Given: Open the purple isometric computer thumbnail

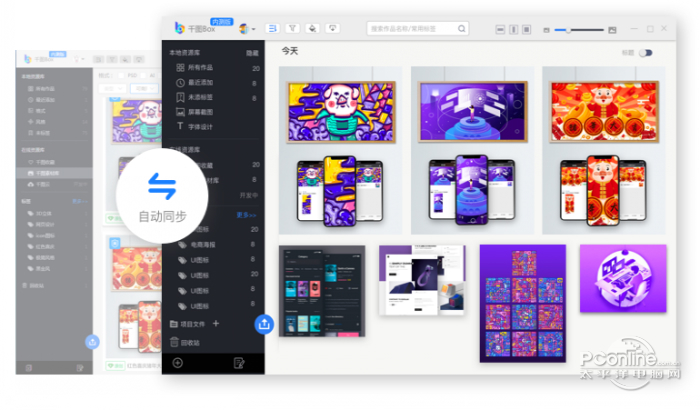Looking at the screenshot, I should (x=623, y=278).
